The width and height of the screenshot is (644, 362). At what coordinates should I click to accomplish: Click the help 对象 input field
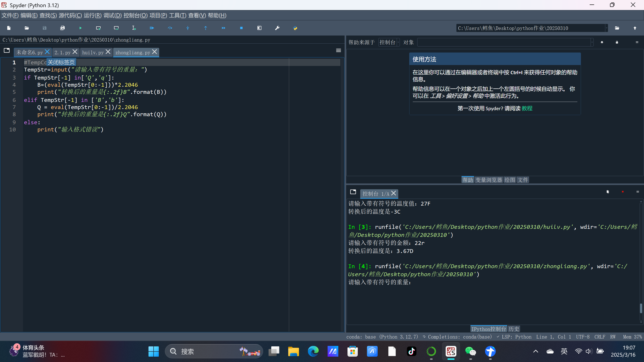504,42
